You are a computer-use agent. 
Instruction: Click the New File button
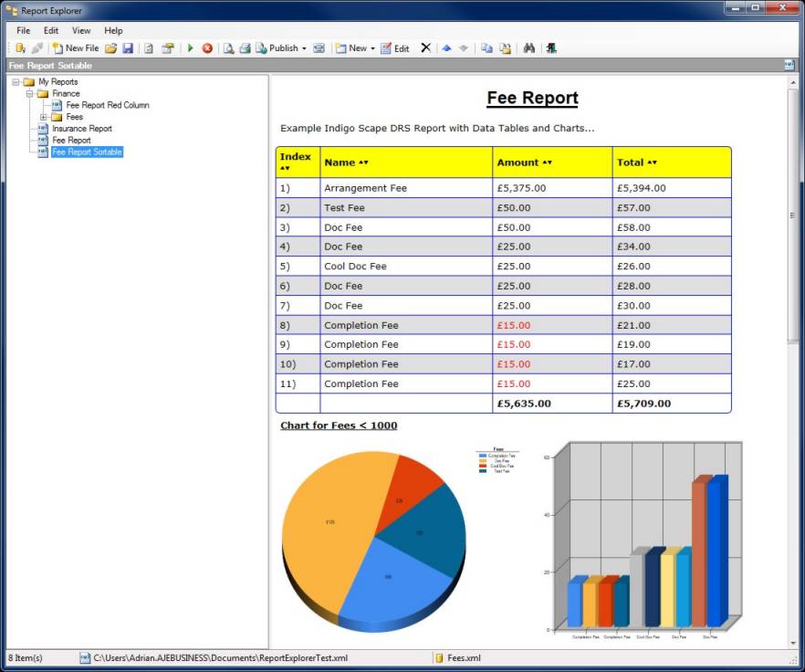(75, 48)
